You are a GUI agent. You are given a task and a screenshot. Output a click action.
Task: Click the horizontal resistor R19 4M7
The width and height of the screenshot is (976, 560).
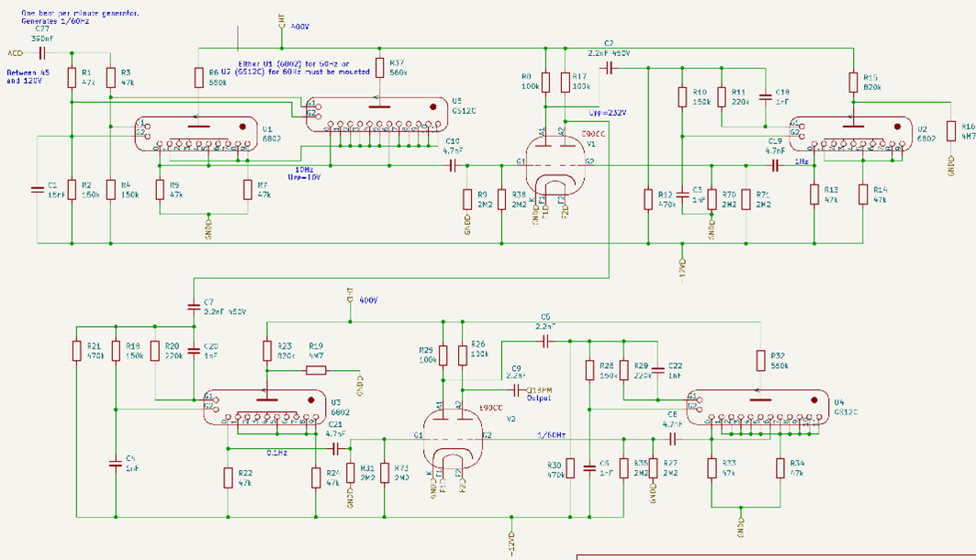pyautogui.click(x=315, y=370)
